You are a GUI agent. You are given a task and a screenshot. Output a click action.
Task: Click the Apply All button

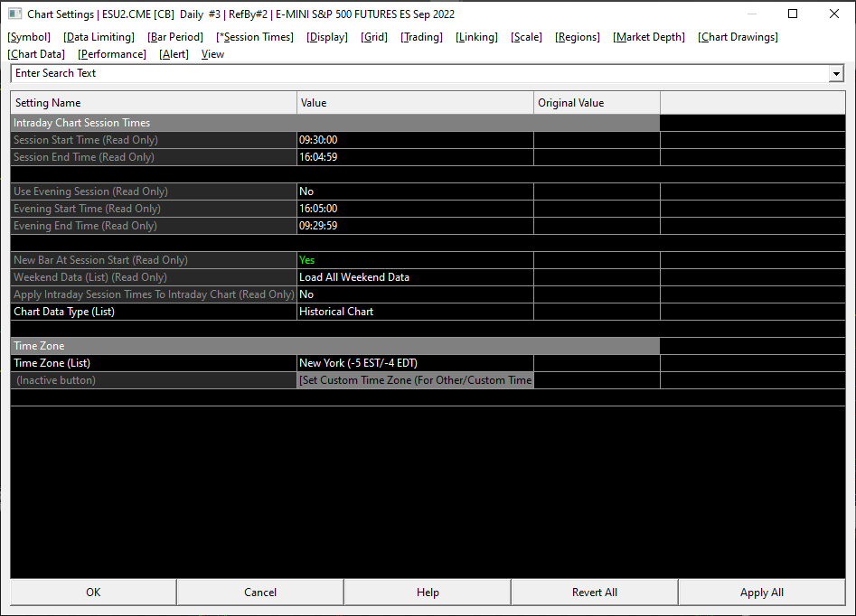coord(762,593)
